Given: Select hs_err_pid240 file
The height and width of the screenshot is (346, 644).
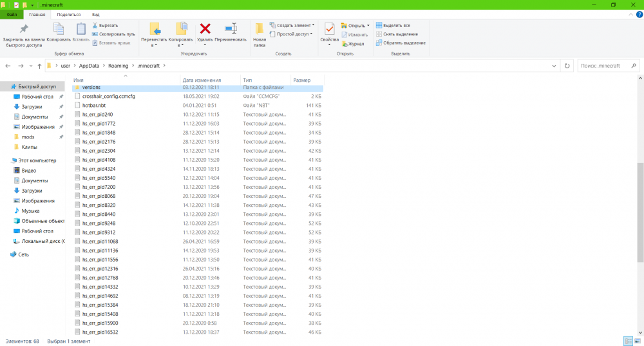Looking at the screenshot, I should click(x=198, y=115).
